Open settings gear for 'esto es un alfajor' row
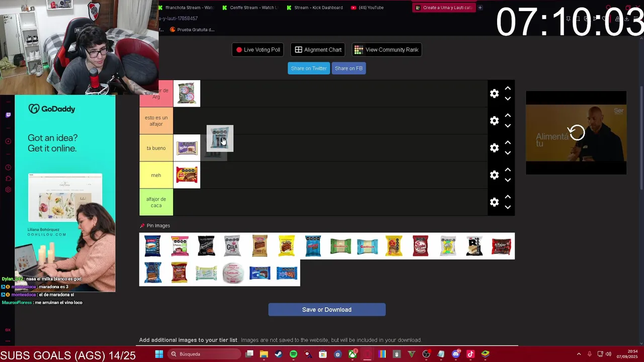 coord(495,121)
